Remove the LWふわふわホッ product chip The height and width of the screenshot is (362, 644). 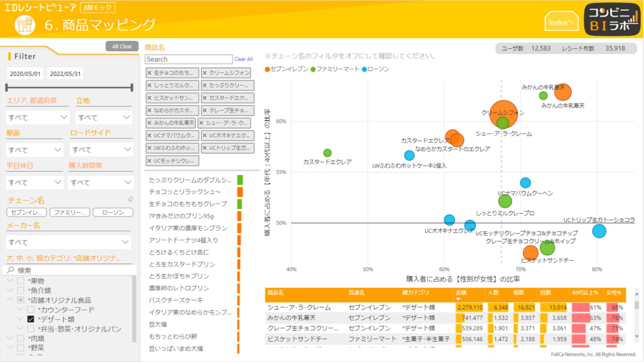point(149,148)
